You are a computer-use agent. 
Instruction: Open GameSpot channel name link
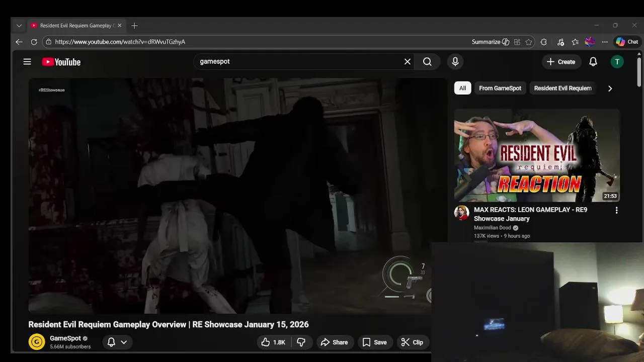coord(65,338)
